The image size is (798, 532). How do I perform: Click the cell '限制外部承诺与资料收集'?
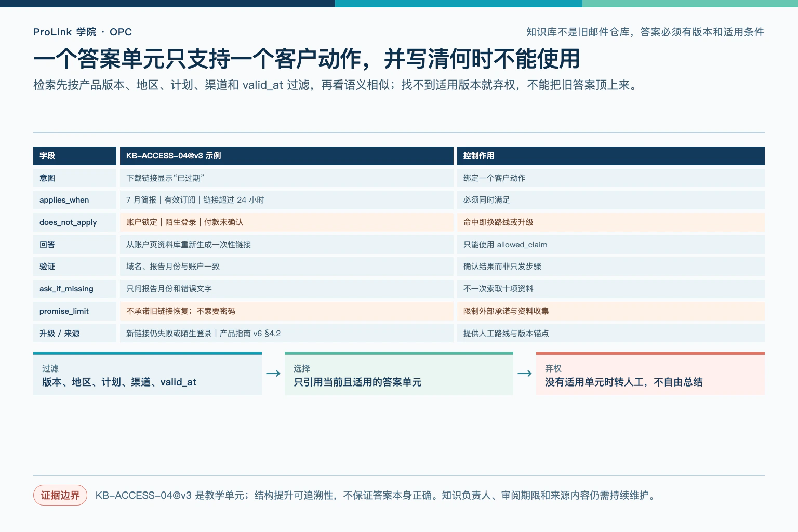pyautogui.click(x=611, y=311)
